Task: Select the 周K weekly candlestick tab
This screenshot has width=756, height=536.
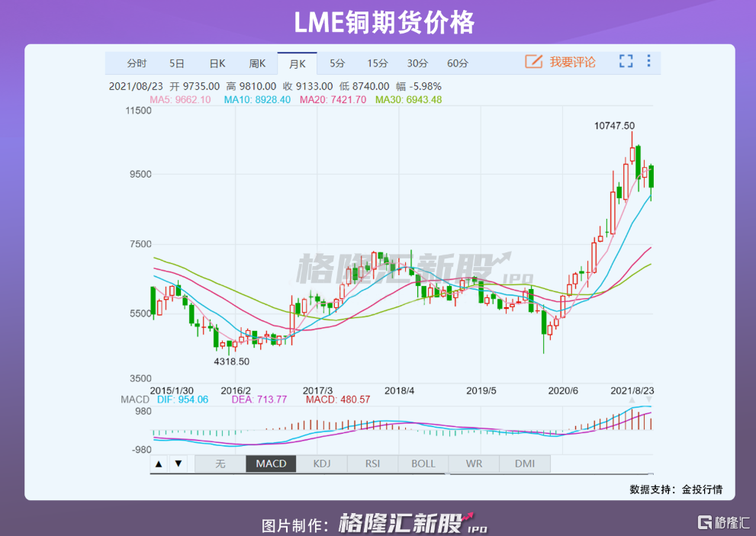Action: point(257,63)
